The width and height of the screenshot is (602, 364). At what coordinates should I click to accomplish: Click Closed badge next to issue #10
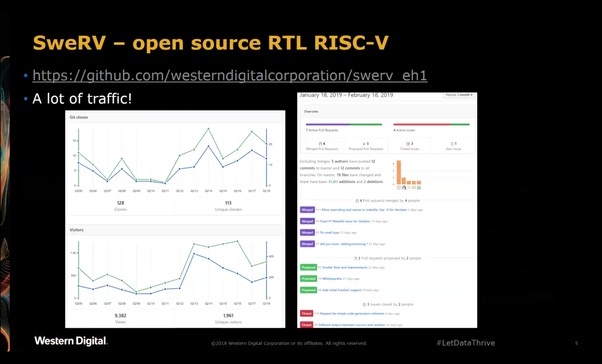pos(306,314)
